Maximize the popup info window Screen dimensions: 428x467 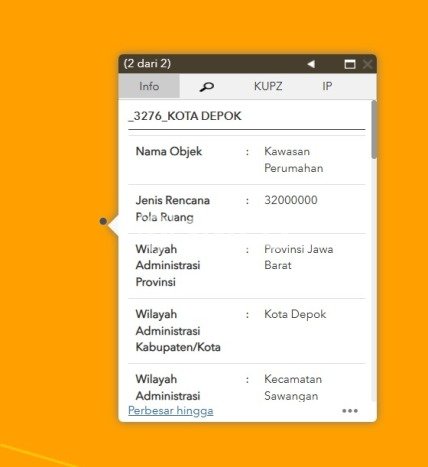click(x=350, y=64)
